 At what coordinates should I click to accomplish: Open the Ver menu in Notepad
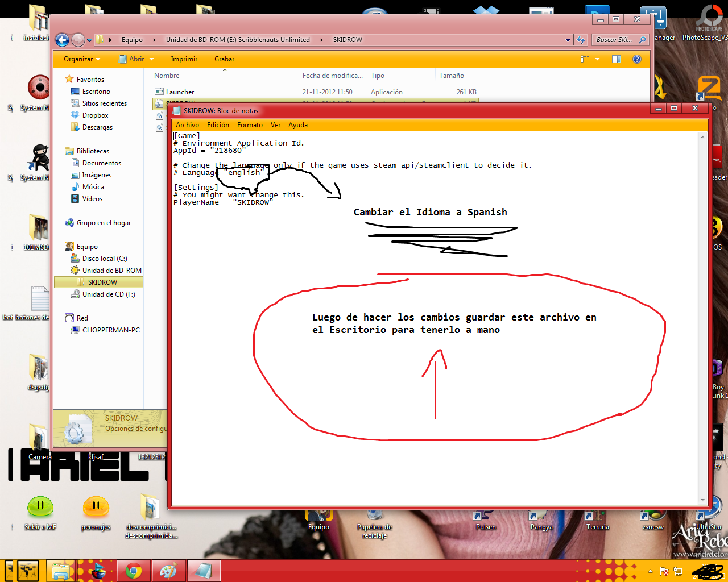(276, 125)
